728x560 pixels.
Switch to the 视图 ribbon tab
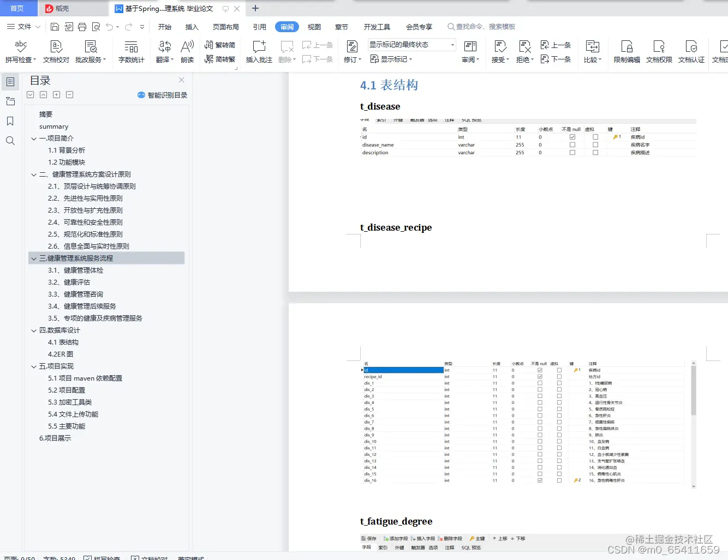click(x=314, y=27)
